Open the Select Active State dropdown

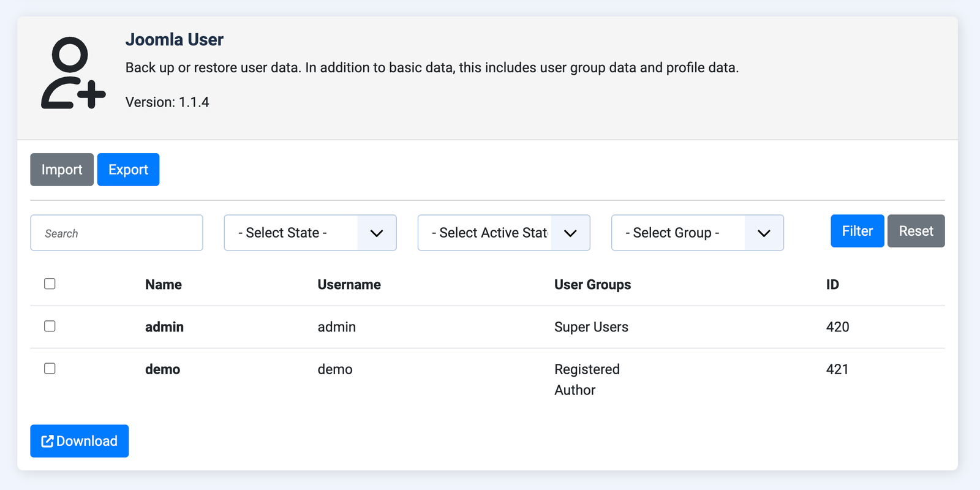(x=503, y=233)
